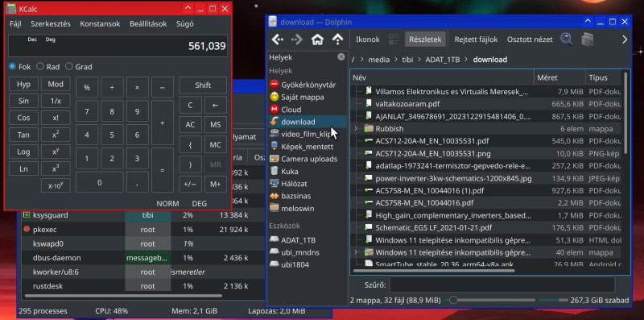
Task: Open Saját mappa place
Action: 308,97
